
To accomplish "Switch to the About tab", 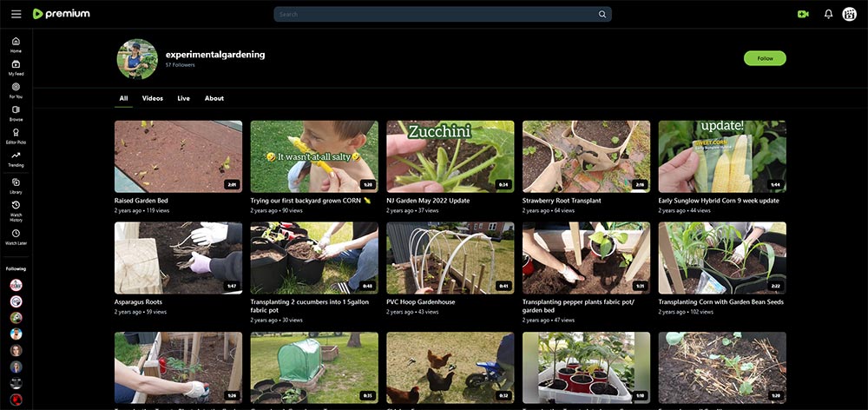I will [214, 98].
